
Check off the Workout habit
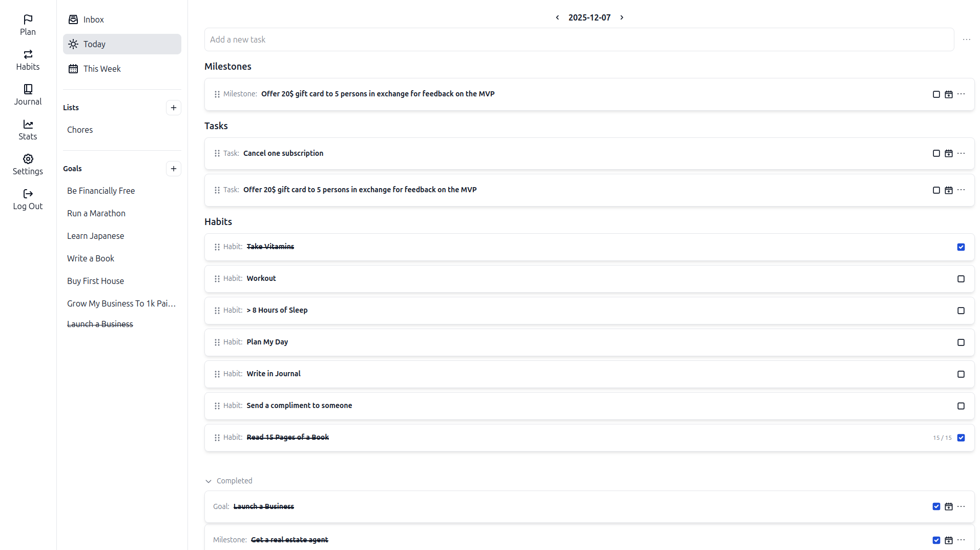tap(961, 279)
